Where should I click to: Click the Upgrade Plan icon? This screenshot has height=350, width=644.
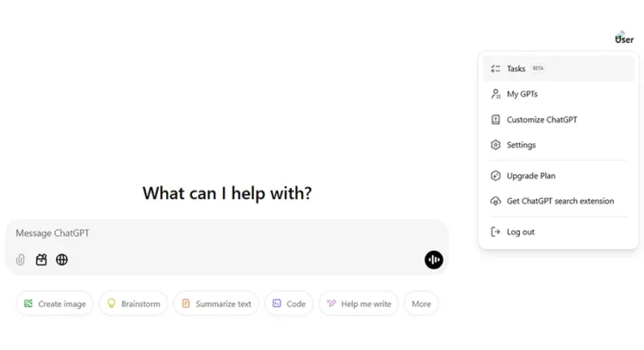pyautogui.click(x=496, y=176)
